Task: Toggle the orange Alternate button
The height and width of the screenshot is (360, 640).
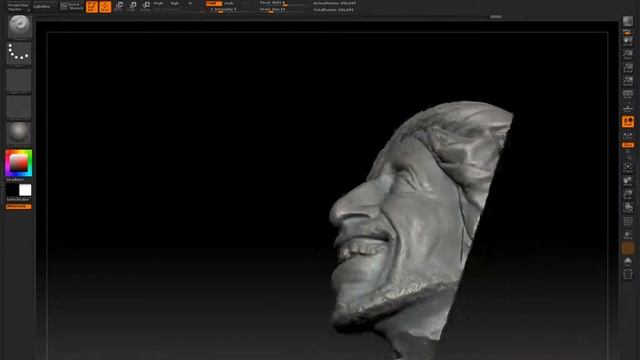Action: [18, 207]
